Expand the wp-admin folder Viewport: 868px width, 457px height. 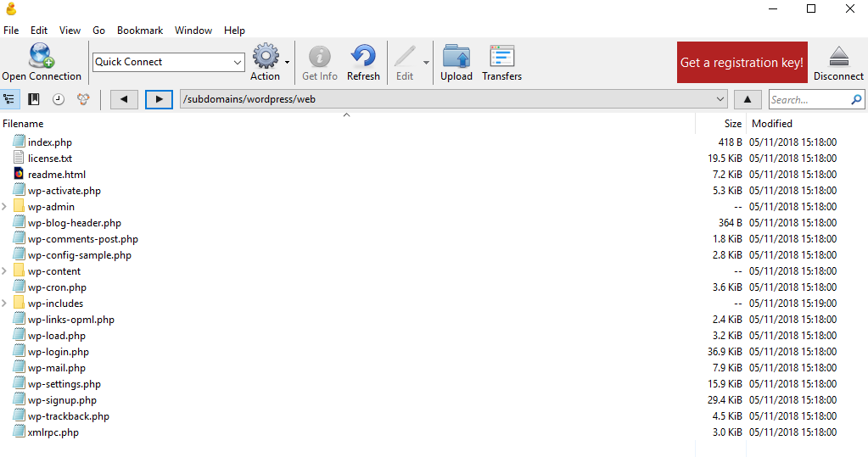pos(4,206)
